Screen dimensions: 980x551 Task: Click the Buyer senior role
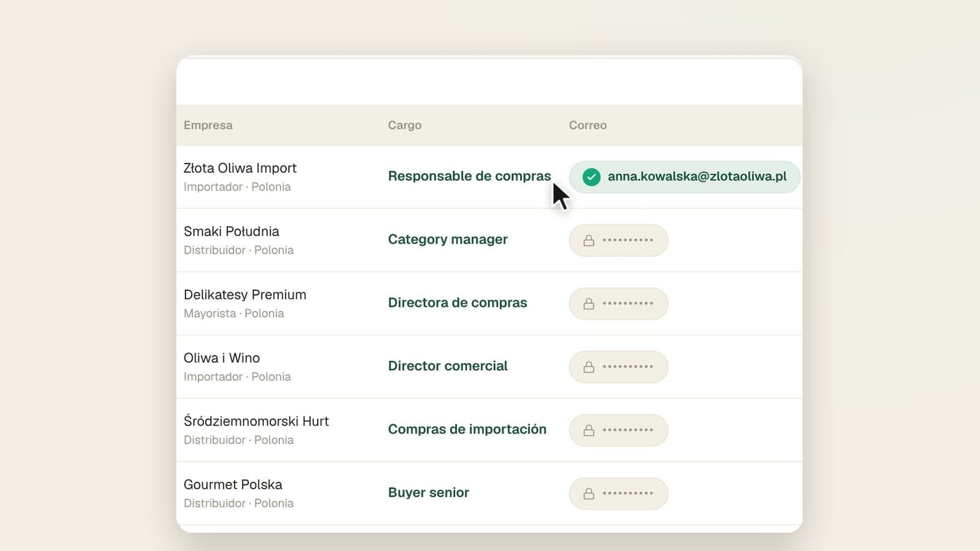(x=429, y=492)
